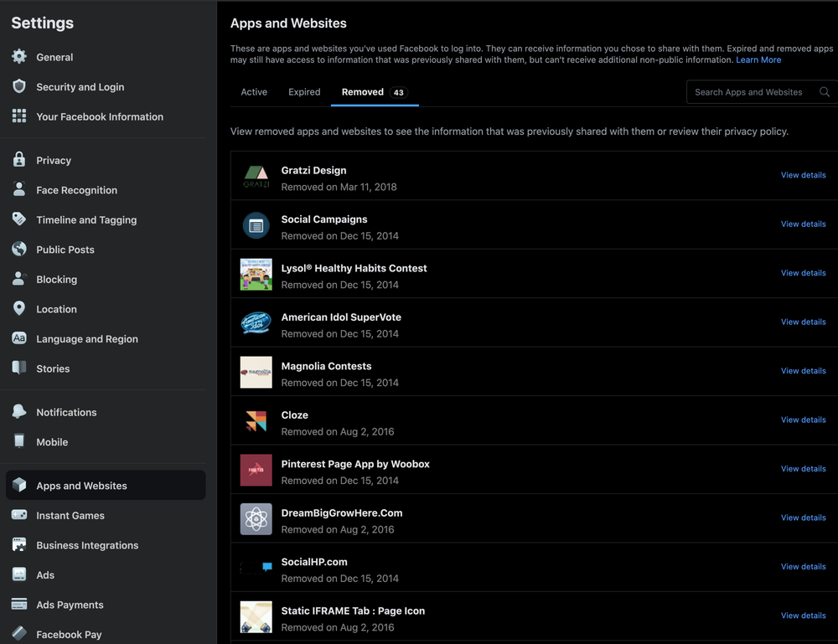View details for Cloze
Screen dimensions: 838x644
pyautogui.click(x=804, y=420)
